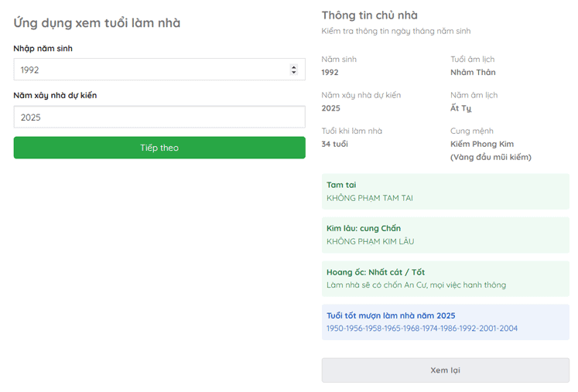Select the Hoang ốc: Nhất cát card

tap(445, 279)
